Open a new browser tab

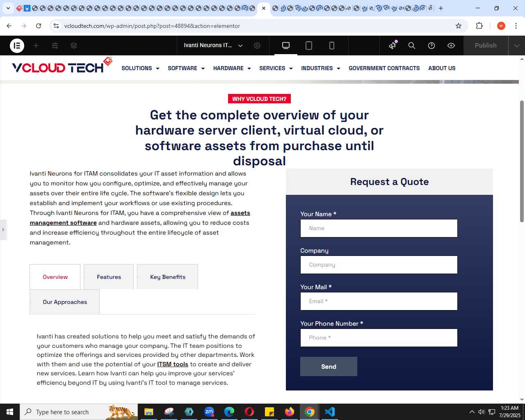(x=441, y=8)
